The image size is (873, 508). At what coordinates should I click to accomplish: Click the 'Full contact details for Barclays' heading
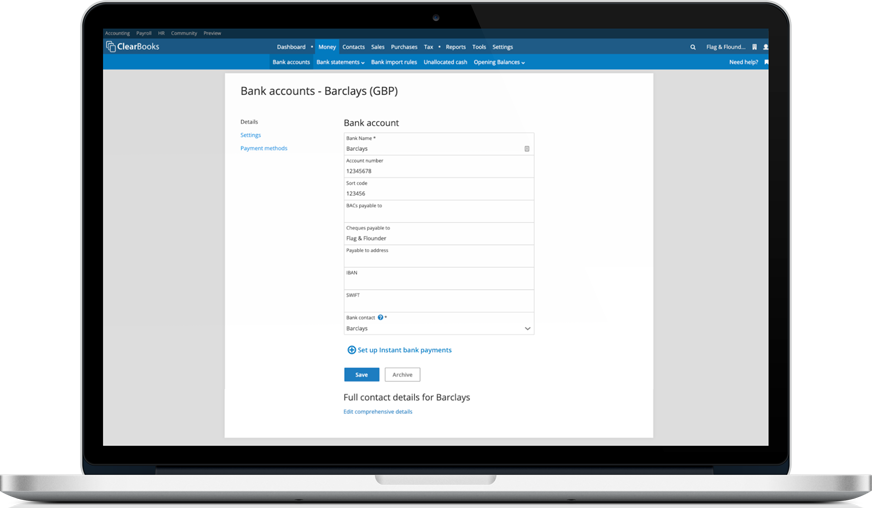pyautogui.click(x=406, y=397)
